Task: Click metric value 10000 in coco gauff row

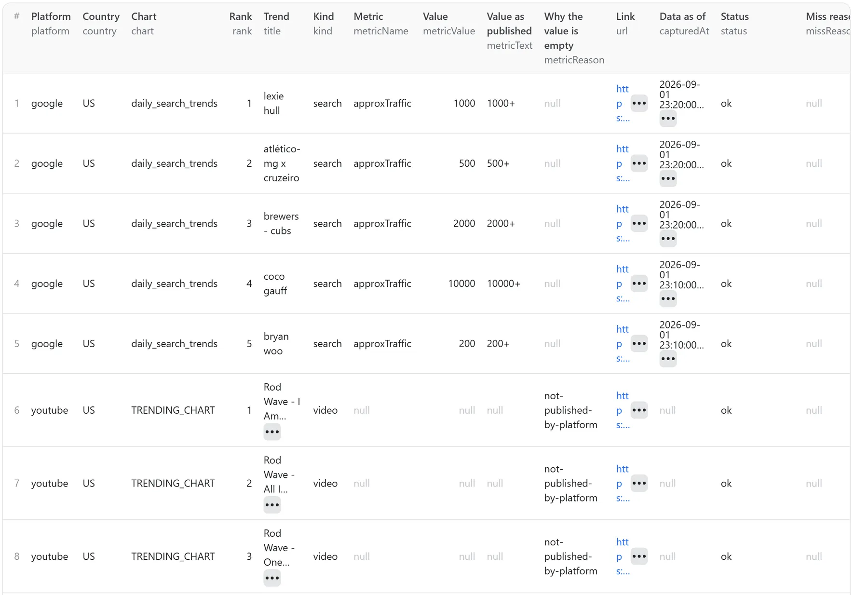Action: coord(461,284)
